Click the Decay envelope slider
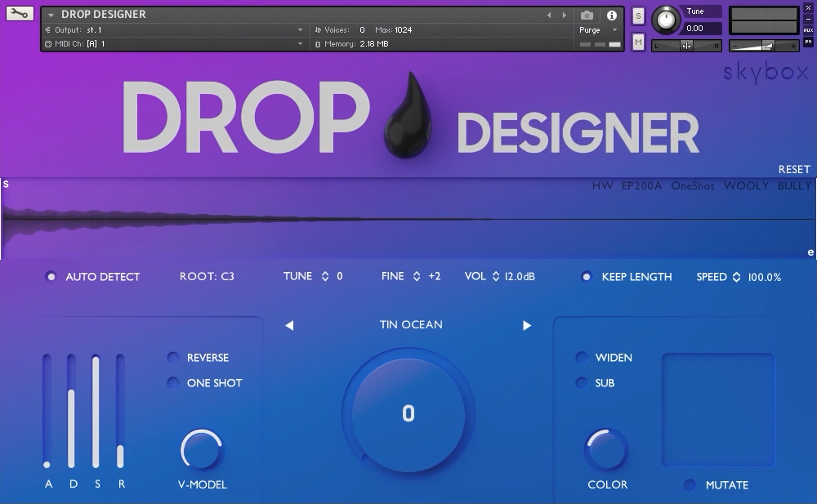 [x=72, y=411]
